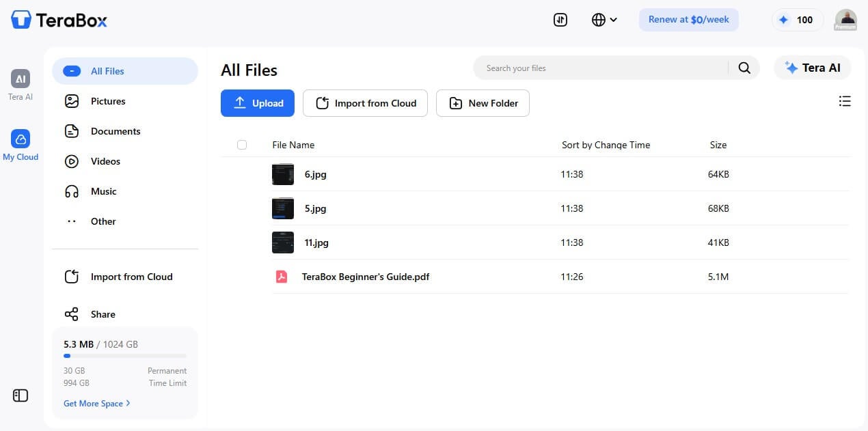The width and height of the screenshot is (868, 431).
Task: Click the Size column header
Action: (x=718, y=145)
